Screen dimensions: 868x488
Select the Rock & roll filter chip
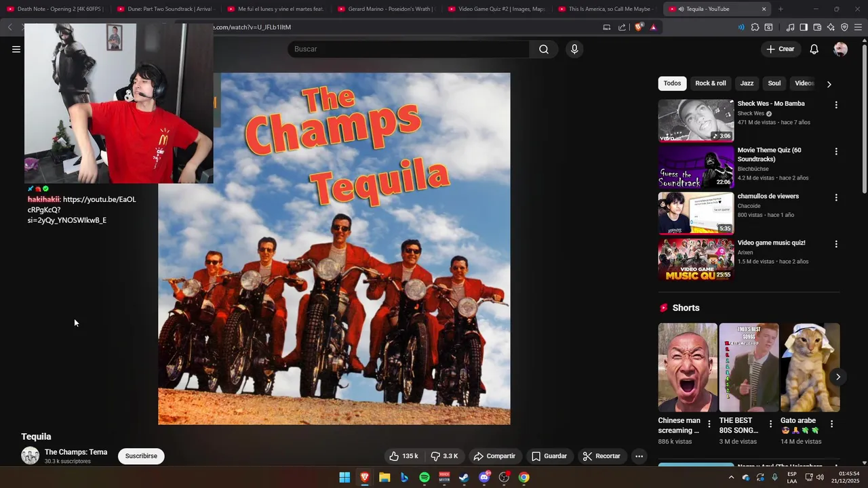pyautogui.click(x=710, y=83)
